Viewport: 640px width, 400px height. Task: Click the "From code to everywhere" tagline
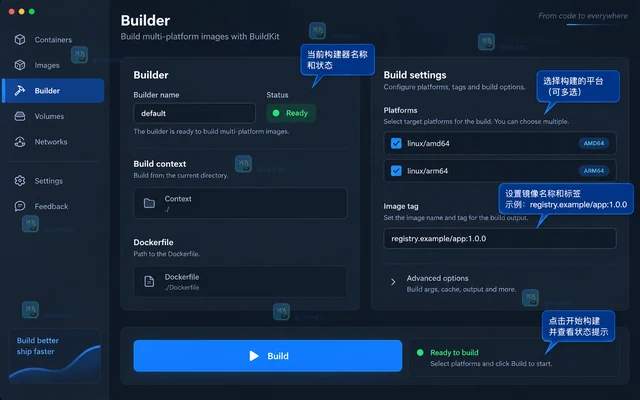pyautogui.click(x=583, y=16)
